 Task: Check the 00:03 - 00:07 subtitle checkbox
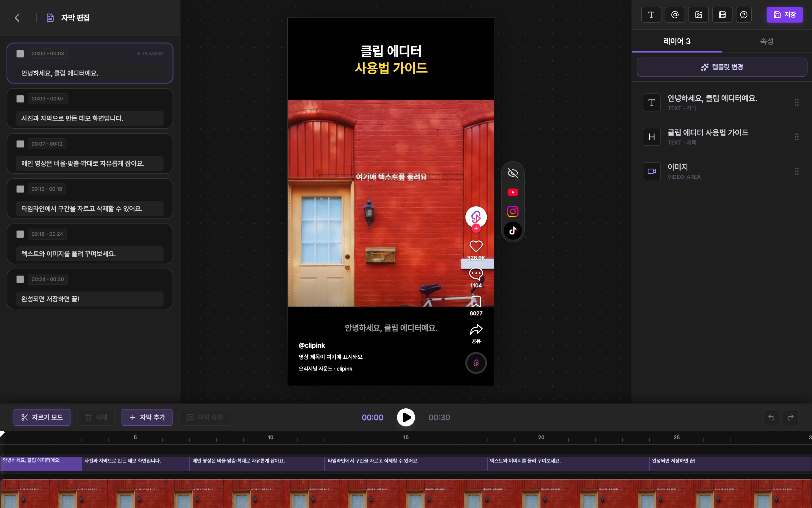click(20, 99)
